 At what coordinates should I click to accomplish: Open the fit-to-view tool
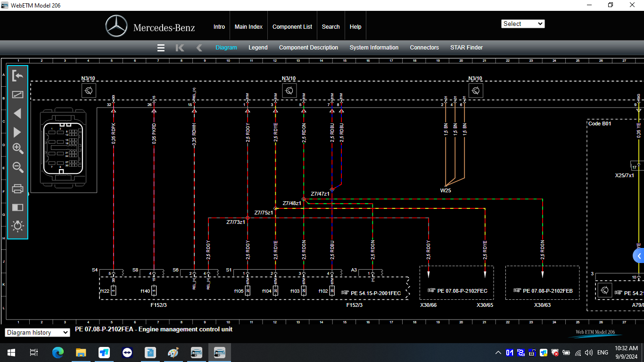click(x=17, y=94)
